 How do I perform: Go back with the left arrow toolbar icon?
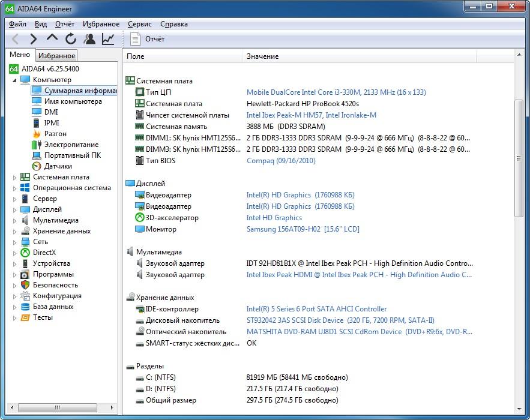15,39
